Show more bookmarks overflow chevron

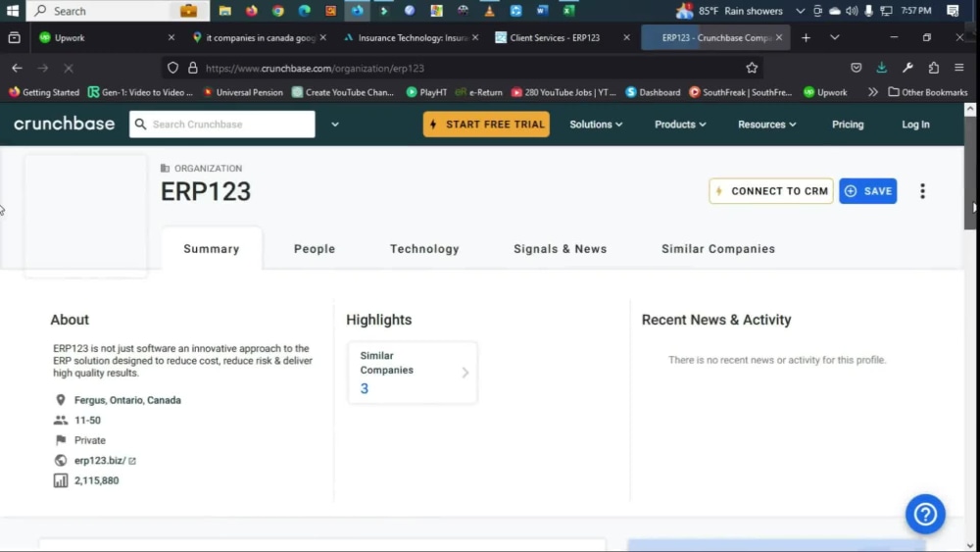click(872, 92)
